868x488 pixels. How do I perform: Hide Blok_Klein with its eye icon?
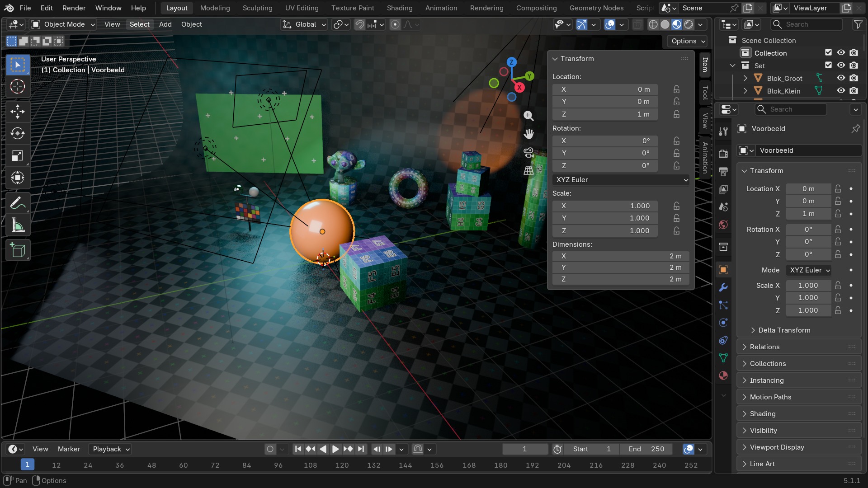pyautogui.click(x=841, y=91)
